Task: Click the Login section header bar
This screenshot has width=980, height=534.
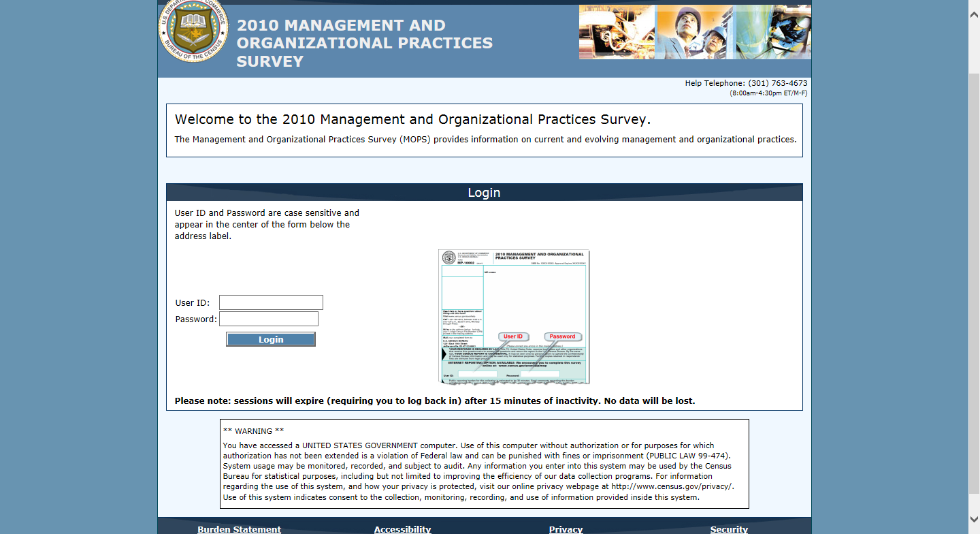Action: pos(484,193)
